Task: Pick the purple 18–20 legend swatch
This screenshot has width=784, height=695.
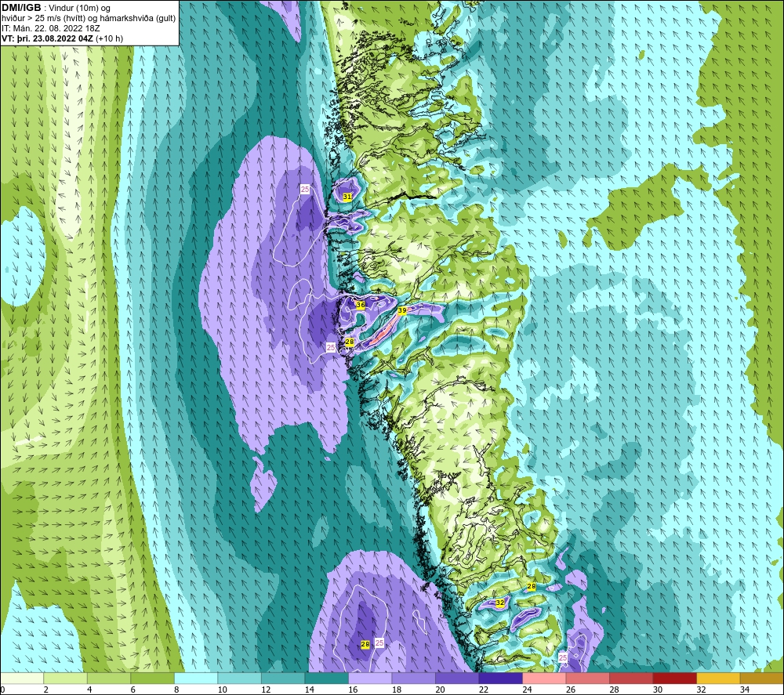Action: 413,679
